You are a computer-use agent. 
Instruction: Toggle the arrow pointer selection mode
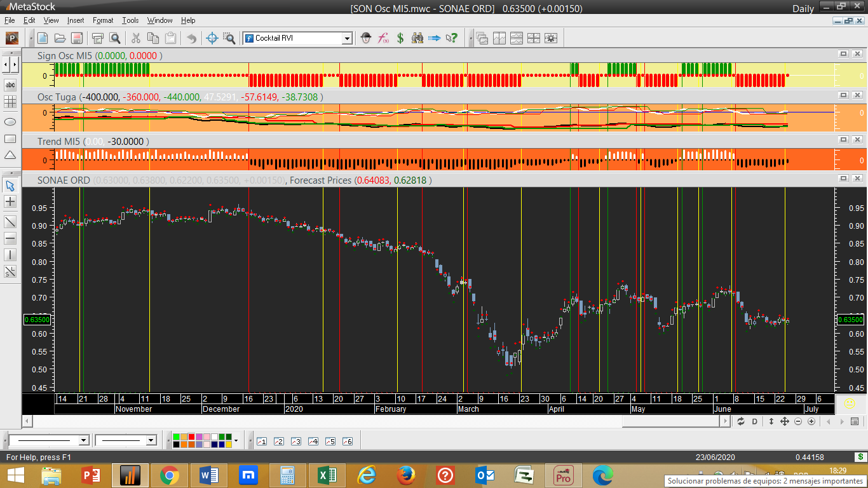[10, 186]
